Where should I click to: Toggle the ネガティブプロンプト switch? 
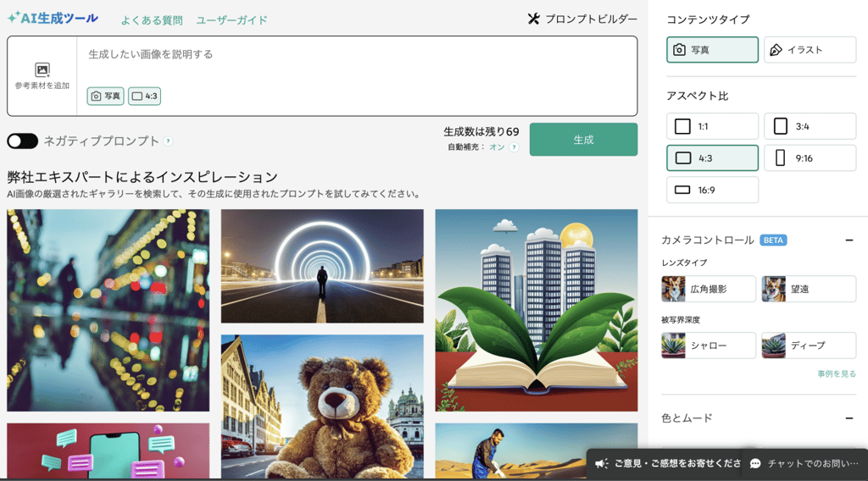[x=22, y=141]
